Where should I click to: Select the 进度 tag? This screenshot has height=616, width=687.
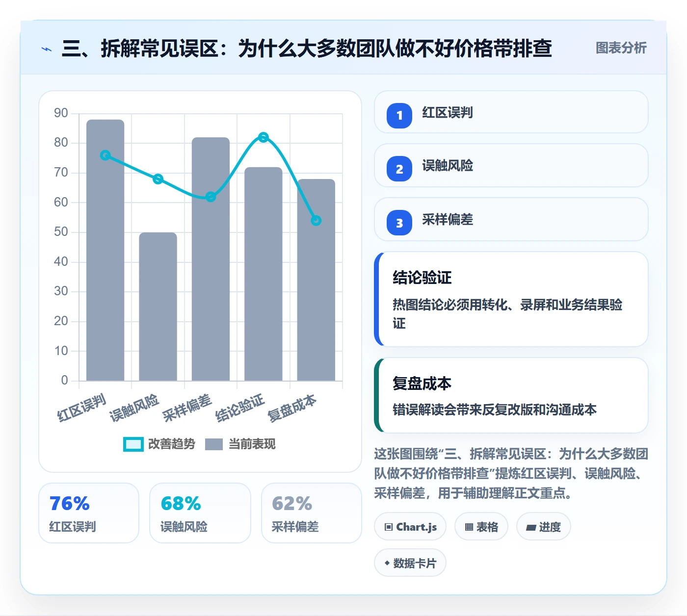544,527
